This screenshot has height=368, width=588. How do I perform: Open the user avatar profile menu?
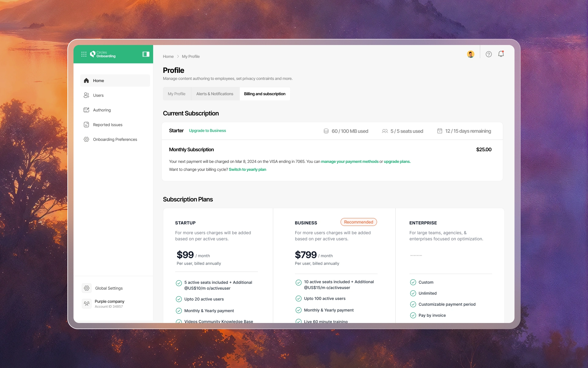(x=471, y=54)
